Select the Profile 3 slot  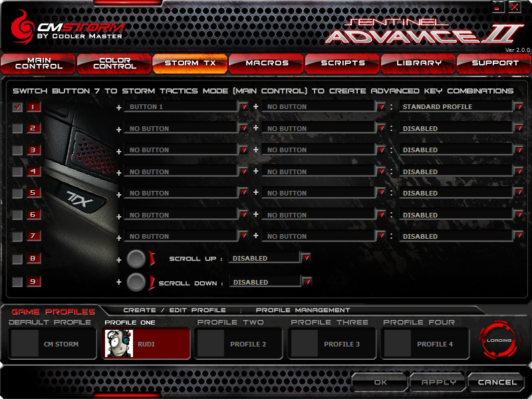tap(332, 343)
